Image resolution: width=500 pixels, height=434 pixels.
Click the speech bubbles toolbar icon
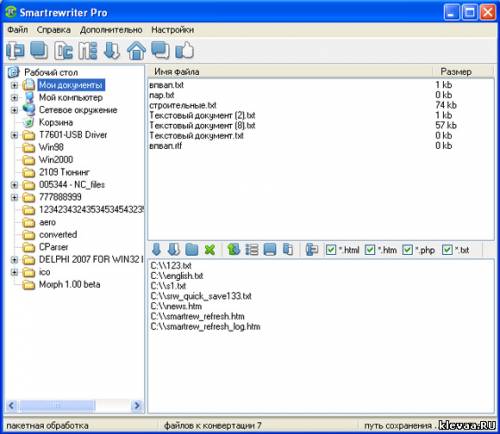tap(160, 50)
